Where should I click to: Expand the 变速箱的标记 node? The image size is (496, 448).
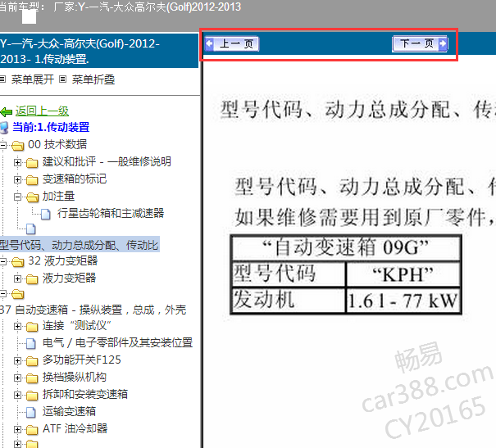(18, 179)
